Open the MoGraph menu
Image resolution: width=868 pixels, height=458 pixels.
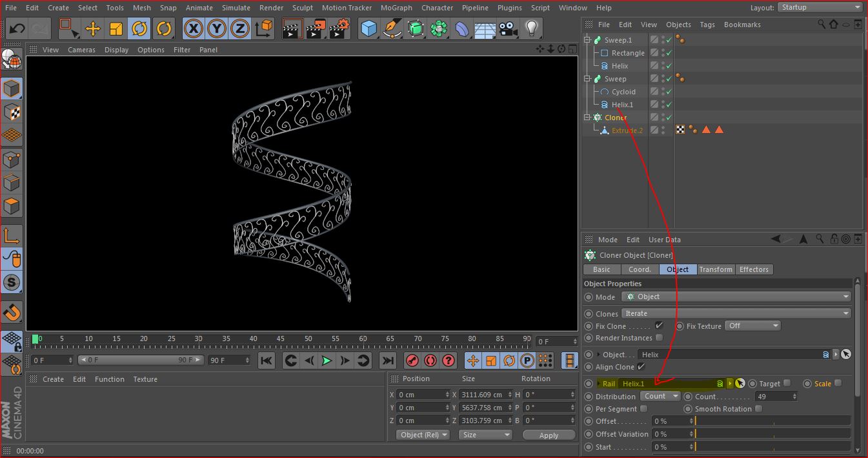(396, 8)
